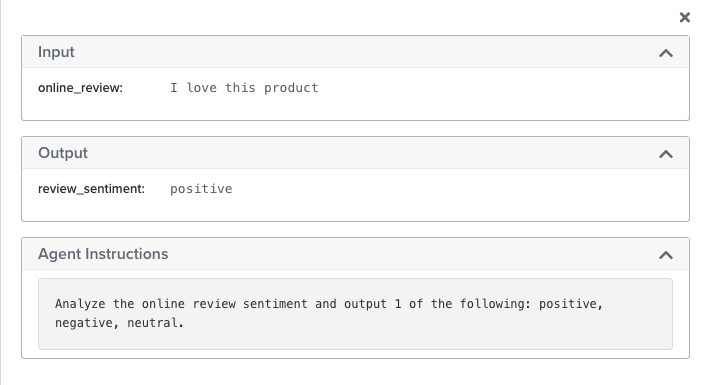Viewport: 704px width, 385px height.
Task: Click 'Analyze' at start of instructions
Action: (80, 304)
